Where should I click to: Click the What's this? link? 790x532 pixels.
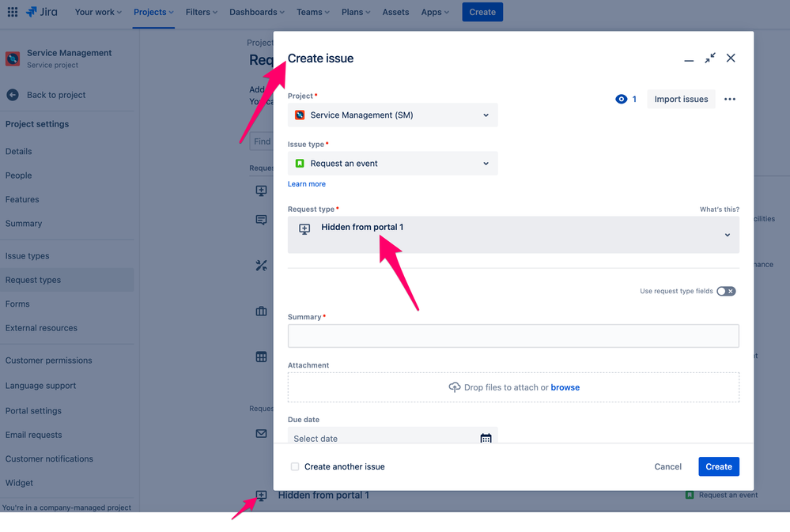720,209
